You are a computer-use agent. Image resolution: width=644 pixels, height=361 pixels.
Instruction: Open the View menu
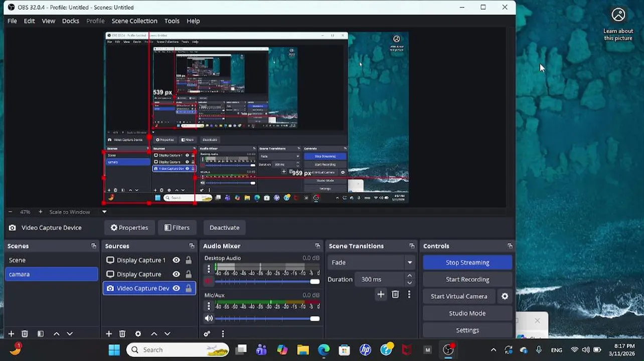[48, 21]
